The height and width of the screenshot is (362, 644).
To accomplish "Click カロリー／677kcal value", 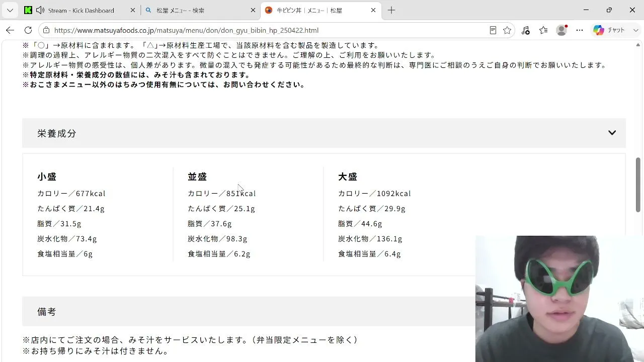I will pos(71,193).
